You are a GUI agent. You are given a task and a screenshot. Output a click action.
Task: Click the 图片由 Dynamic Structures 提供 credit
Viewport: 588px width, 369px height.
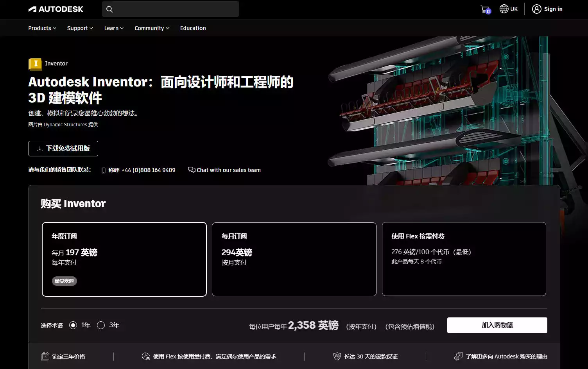63,125
